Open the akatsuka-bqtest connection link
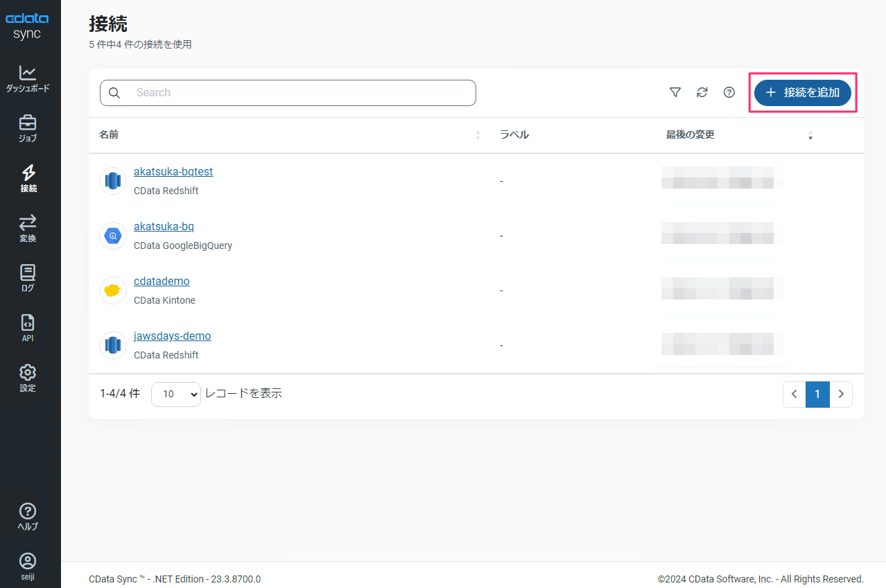886x588 pixels. point(173,171)
